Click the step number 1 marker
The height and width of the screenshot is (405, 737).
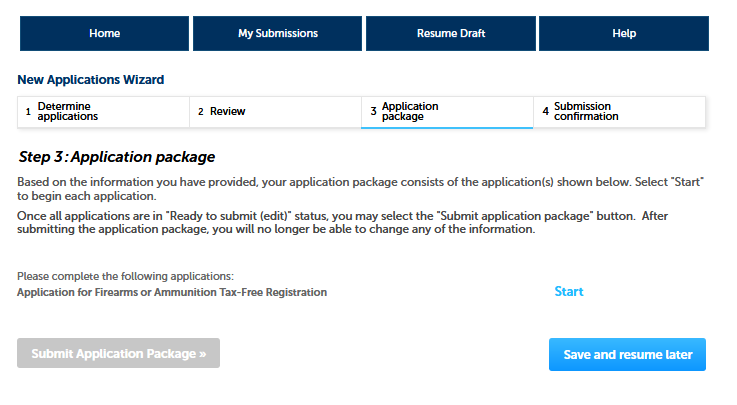click(x=28, y=112)
